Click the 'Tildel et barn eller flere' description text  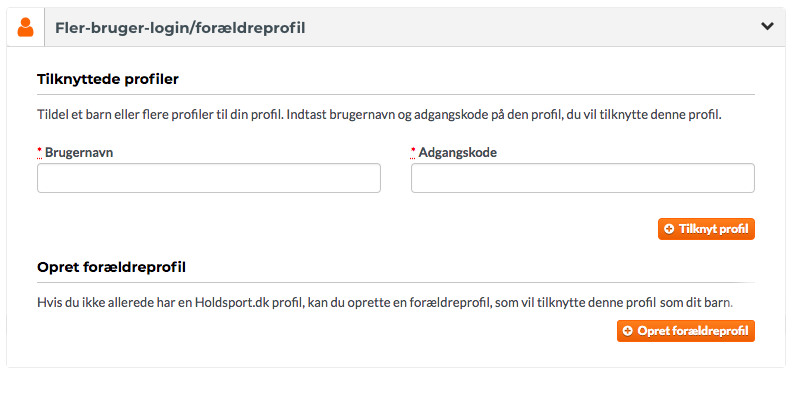coord(379,115)
